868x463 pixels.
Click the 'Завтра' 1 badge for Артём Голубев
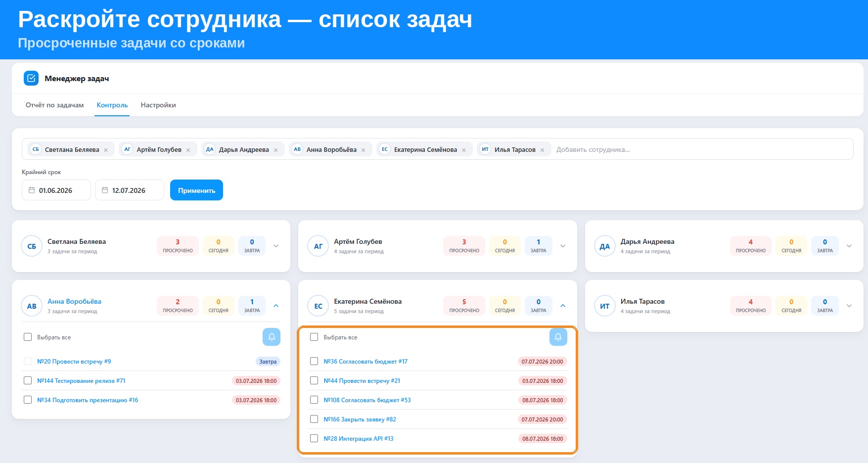pos(539,246)
